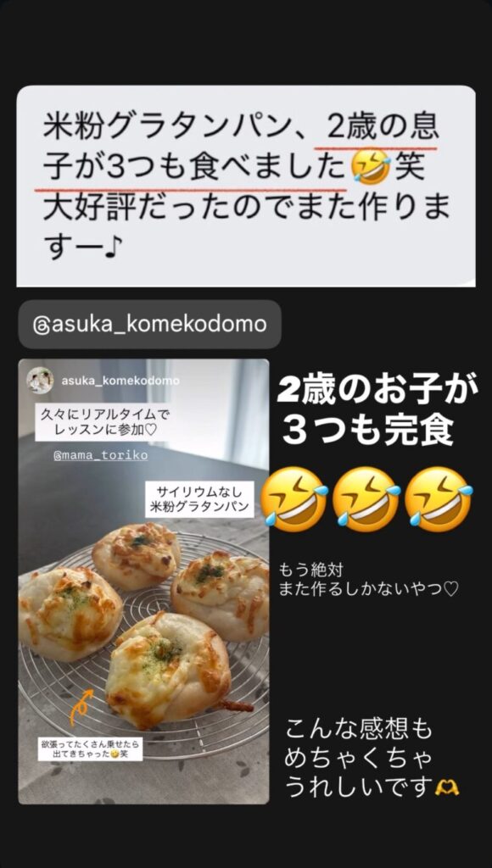Screen dimensions: 492x868
Task: Open the @mama_toriko mention link
Action: coord(101,455)
